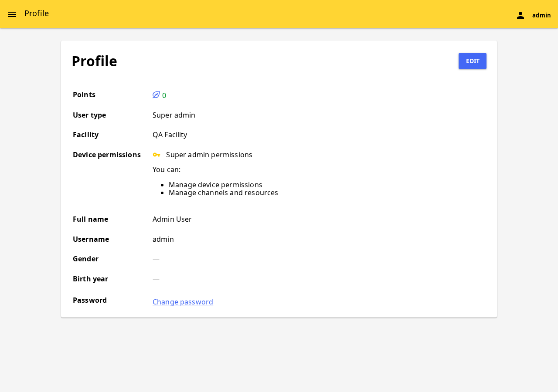Select the 'QA Facility' value
Viewport: 558px width, 392px height.
tap(170, 135)
